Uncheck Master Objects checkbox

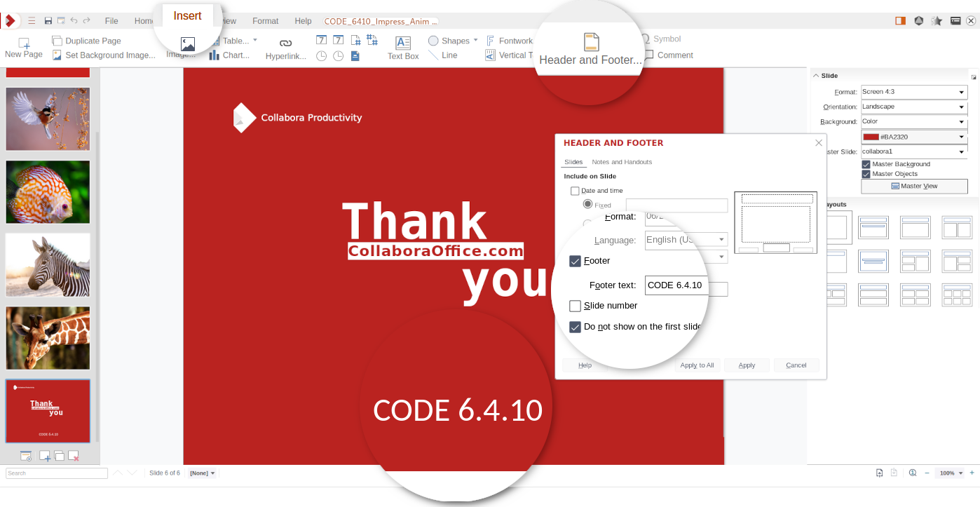click(866, 174)
